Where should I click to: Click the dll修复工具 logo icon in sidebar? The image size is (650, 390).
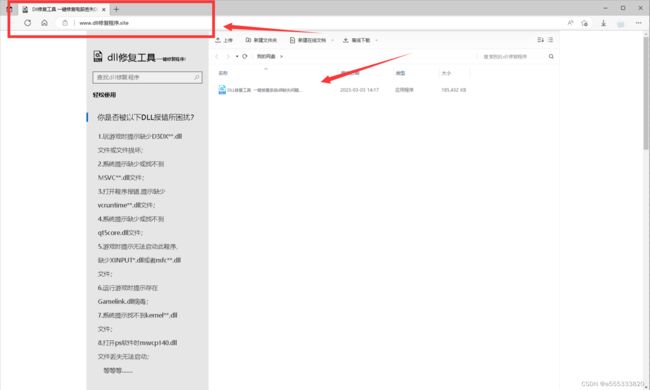[98, 56]
